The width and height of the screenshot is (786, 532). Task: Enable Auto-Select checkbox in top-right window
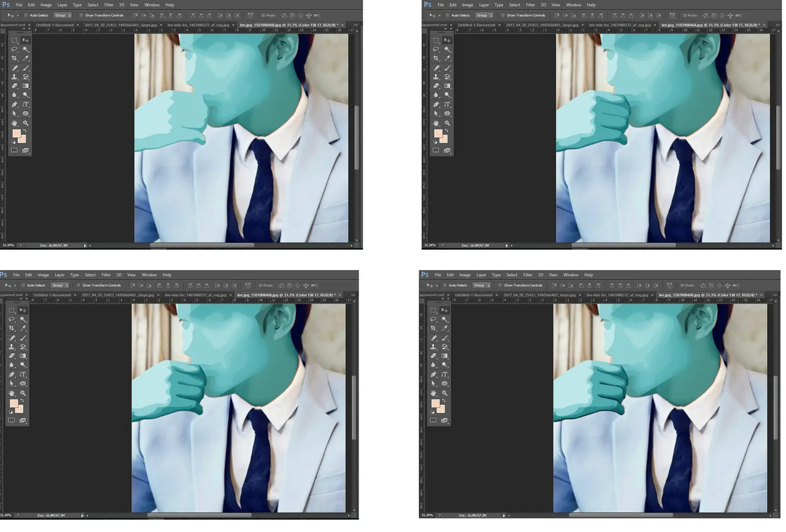tap(447, 15)
